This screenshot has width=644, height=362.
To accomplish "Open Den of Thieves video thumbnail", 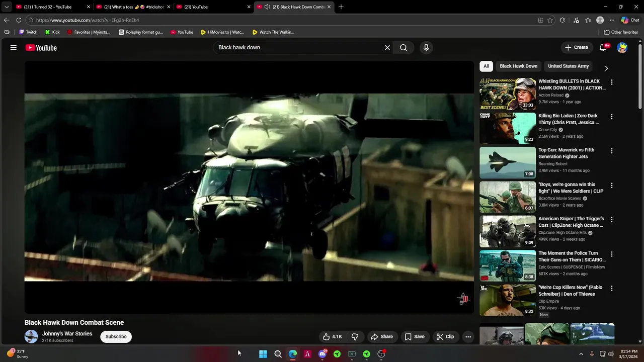I will coord(508,300).
